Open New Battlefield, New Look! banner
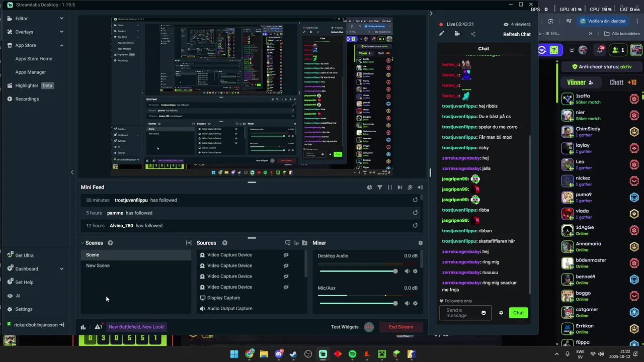Screen dimensions: 644x362 coord(136,327)
